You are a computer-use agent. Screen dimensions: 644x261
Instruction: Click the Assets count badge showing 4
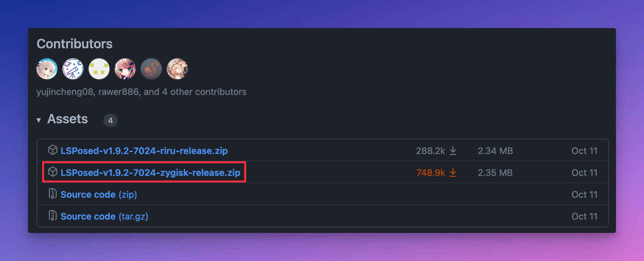pos(110,120)
